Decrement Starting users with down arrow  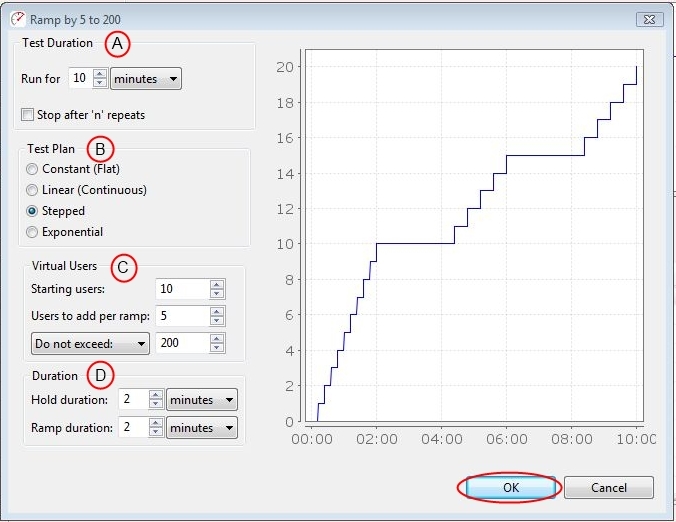pos(217,294)
